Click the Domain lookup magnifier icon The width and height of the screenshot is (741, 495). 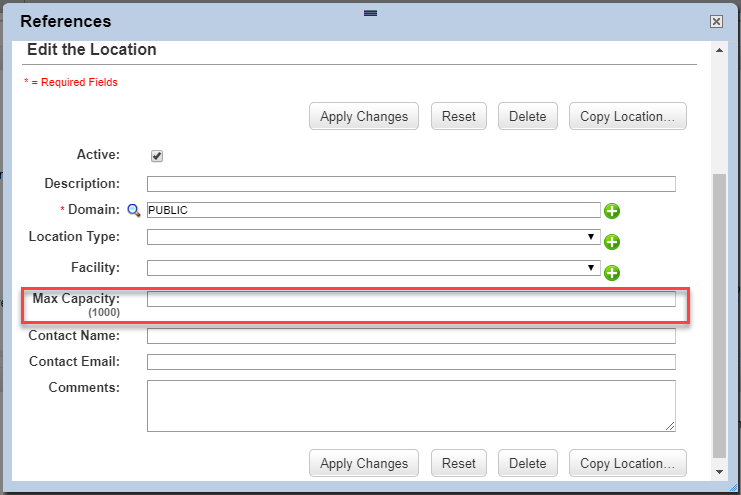click(134, 210)
